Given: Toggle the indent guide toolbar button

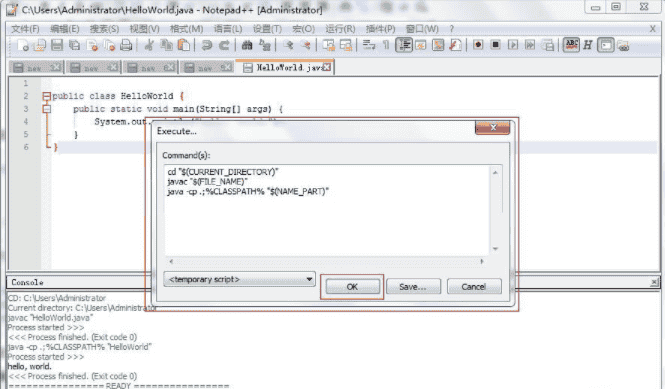Looking at the screenshot, I should point(404,45).
